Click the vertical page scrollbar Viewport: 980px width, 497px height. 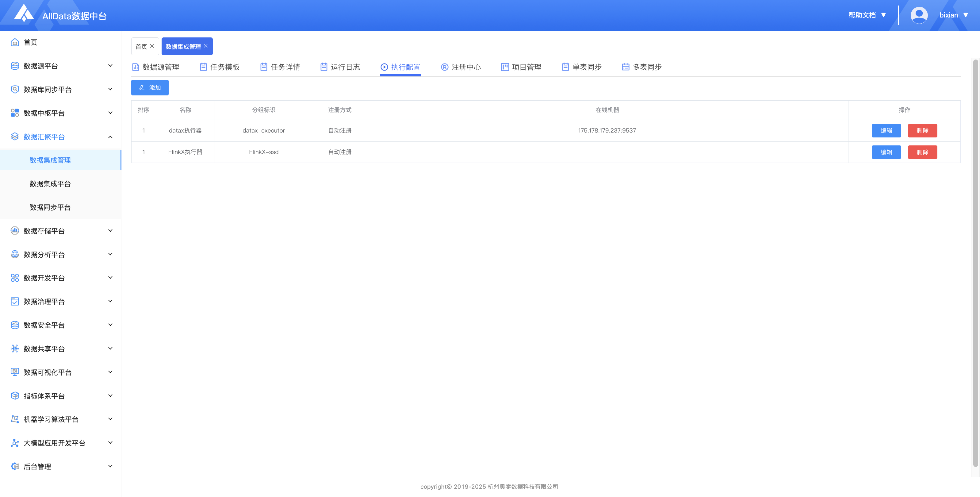point(975,263)
